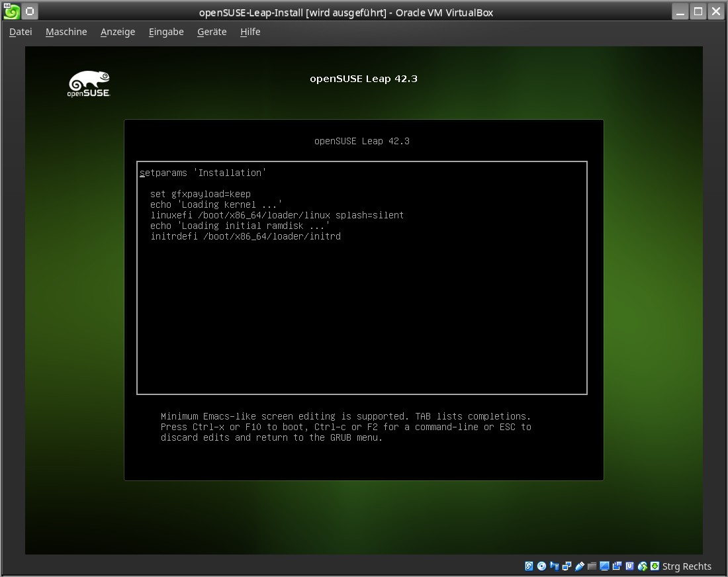Viewport: 728px width, 577px height.
Task: Open the USB devices status icon
Action: tap(580, 566)
